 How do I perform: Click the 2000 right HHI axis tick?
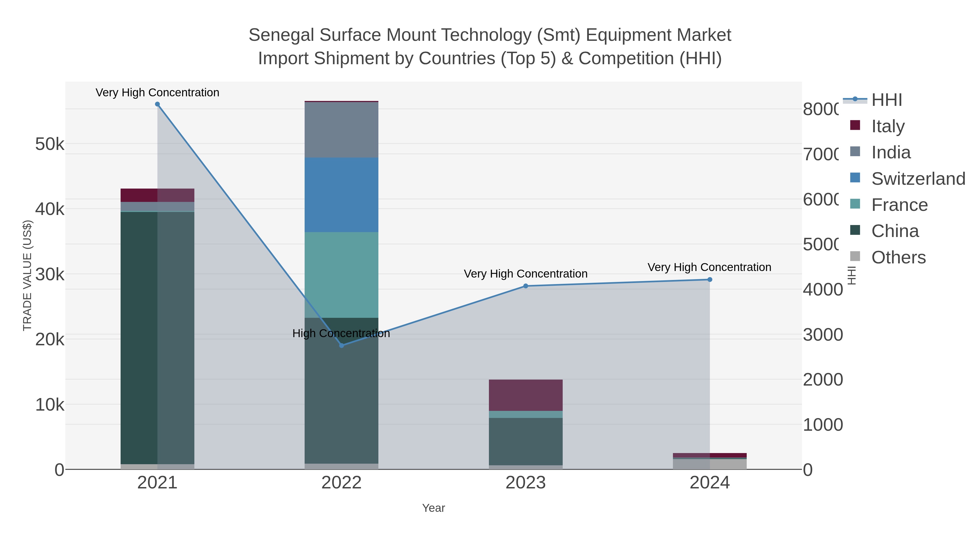pos(823,380)
